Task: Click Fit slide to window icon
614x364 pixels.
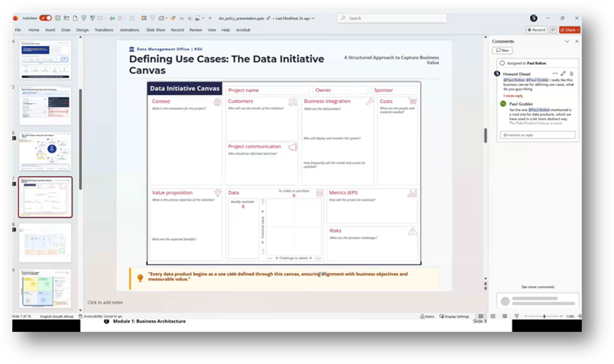Action: (579, 316)
